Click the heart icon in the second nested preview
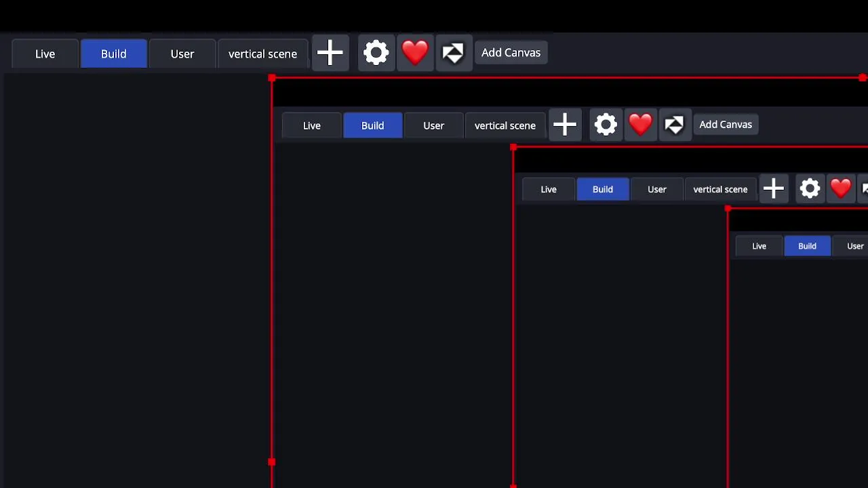This screenshot has height=488, width=868. pos(840,188)
